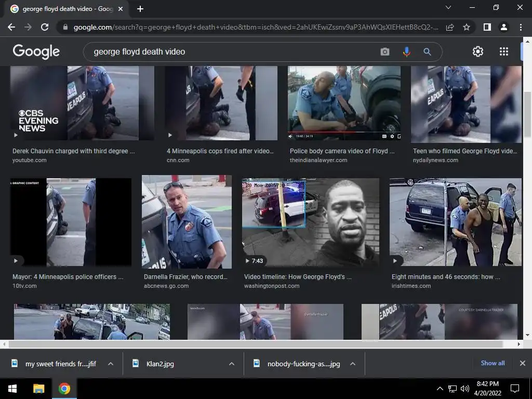Reload the current page
532x399 pixels.
pos(45,27)
